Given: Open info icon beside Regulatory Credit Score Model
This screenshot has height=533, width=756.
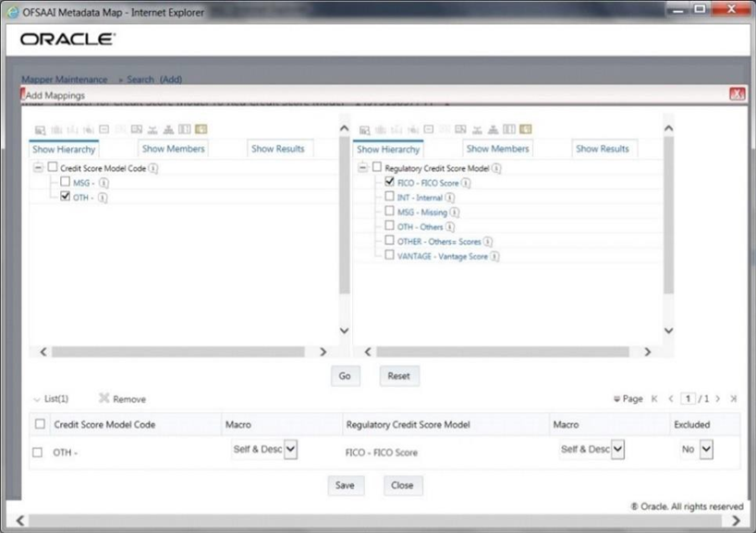Looking at the screenshot, I should [x=496, y=168].
